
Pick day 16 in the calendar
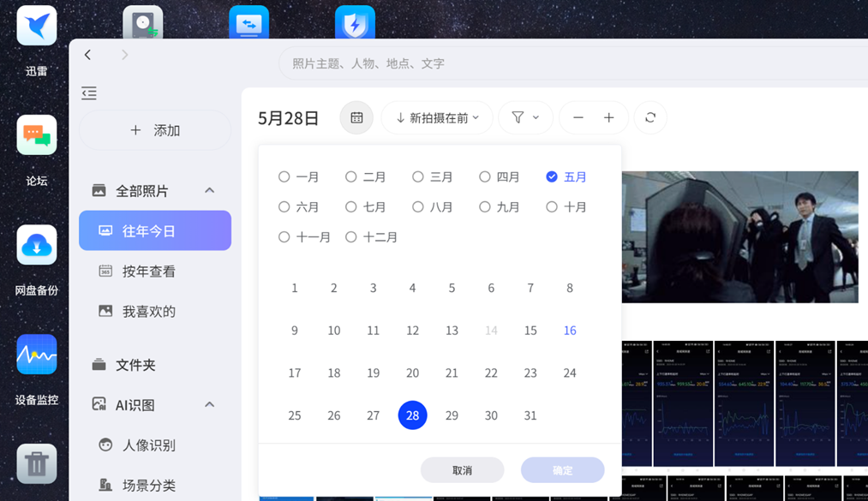pos(570,331)
